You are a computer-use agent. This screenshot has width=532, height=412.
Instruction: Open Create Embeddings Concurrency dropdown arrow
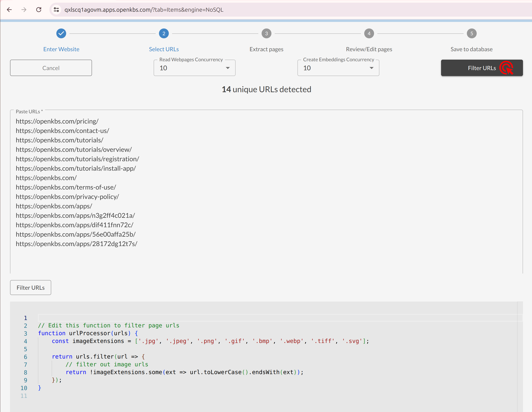(x=371, y=68)
